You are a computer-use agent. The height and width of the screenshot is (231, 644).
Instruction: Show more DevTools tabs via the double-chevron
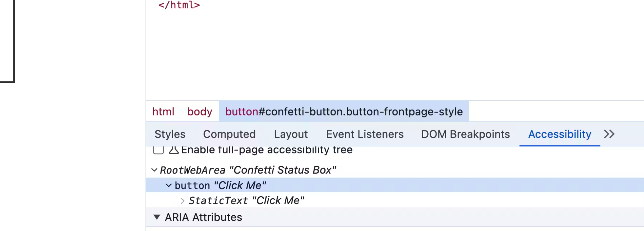(609, 134)
